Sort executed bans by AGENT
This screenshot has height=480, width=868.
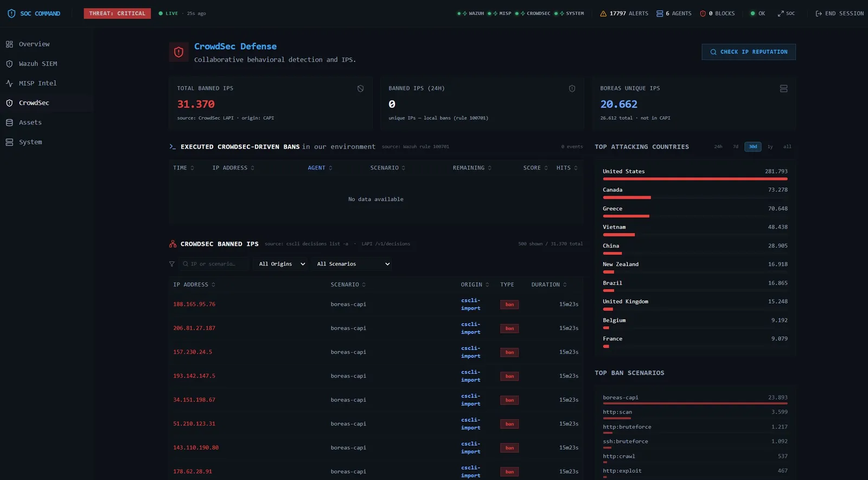[320, 168]
